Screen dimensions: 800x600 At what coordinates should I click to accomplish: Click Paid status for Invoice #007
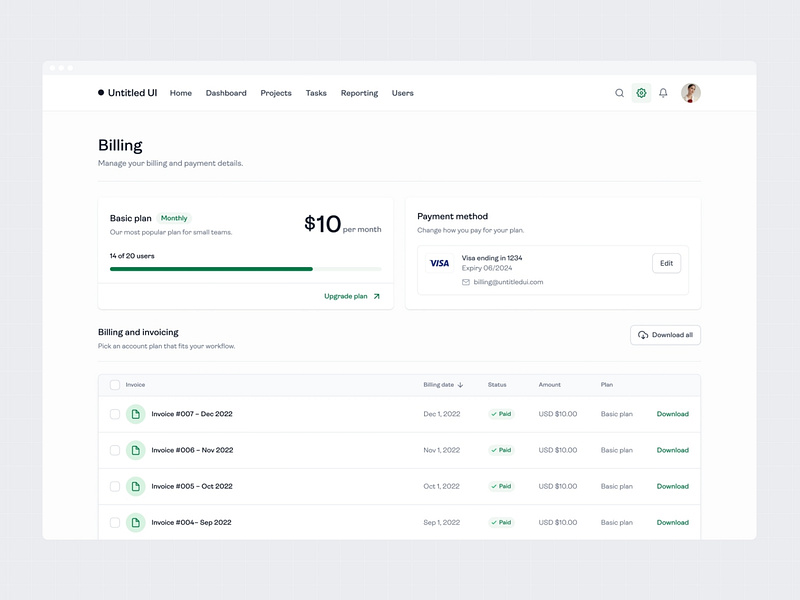[501, 414]
